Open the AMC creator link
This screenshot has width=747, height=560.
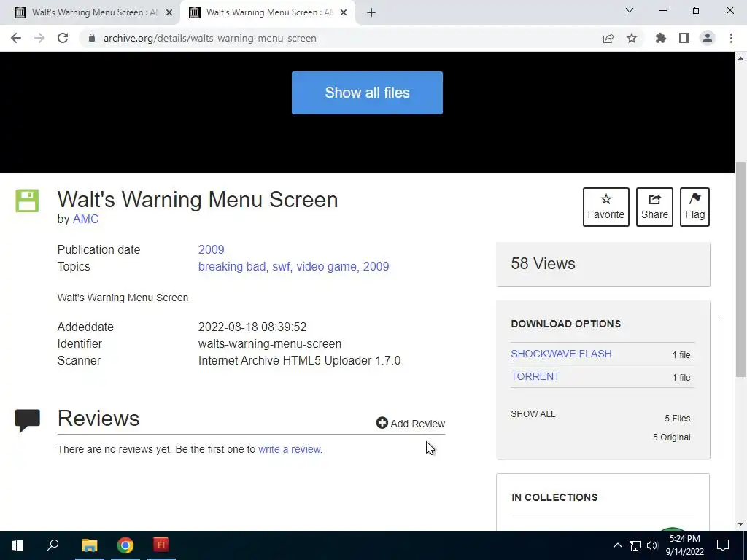coord(86,219)
